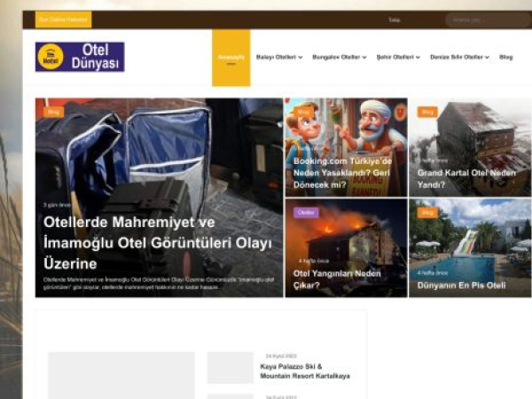Viewport: 532px width, 399px height.
Task: Open Dünyanın En Pis Oteli article
Action: click(x=461, y=286)
